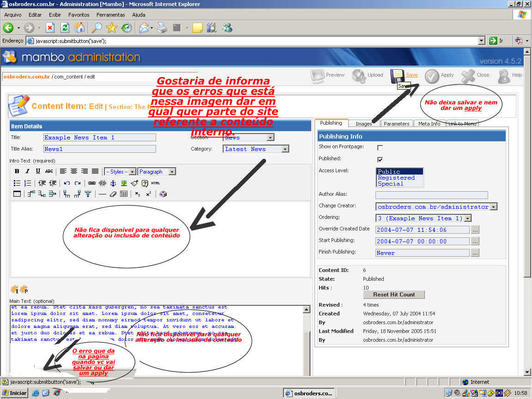
Task: Click the Main Text scrollbar up arrow
Action: tap(306, 309)
